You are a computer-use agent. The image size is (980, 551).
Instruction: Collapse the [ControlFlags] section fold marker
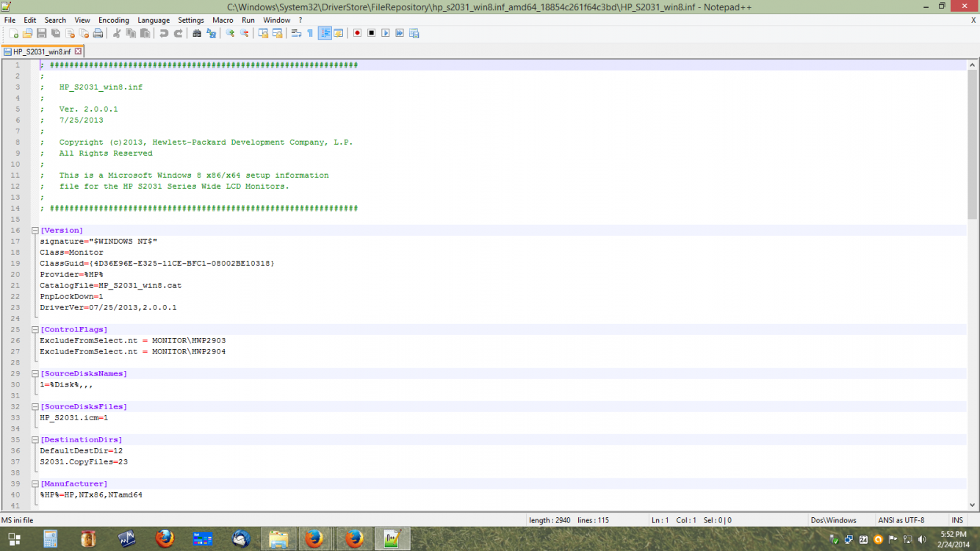coord(35,330)
